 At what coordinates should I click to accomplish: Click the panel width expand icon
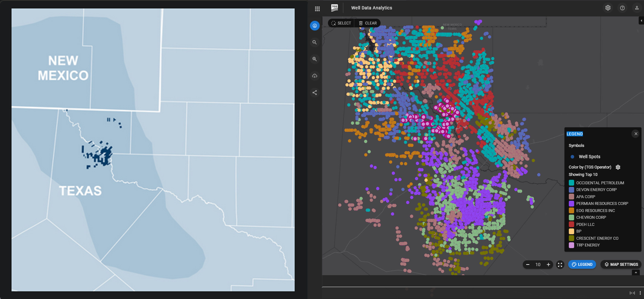coord(632,293)
